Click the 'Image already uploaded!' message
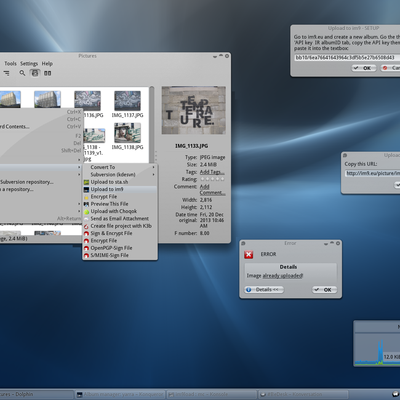Viewport: 400px width, 400px height. [x=275, y=276]
